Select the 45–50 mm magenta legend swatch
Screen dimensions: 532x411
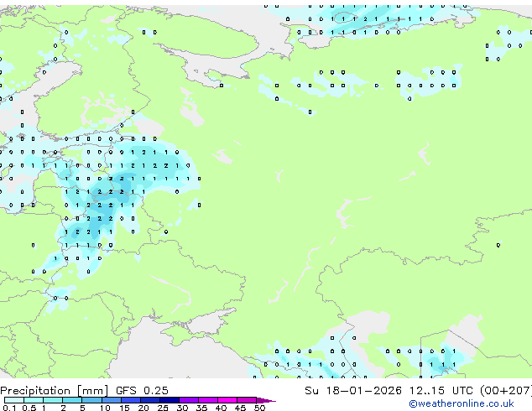point(247,400)
